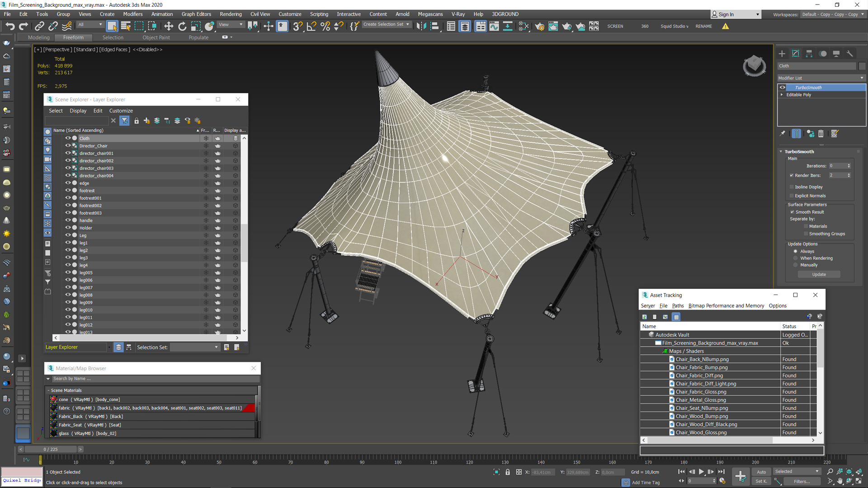This screenshot has height=488, width=868.
Task: Open Bitmap Performance and Memory menu
Action: coord(726,306)
